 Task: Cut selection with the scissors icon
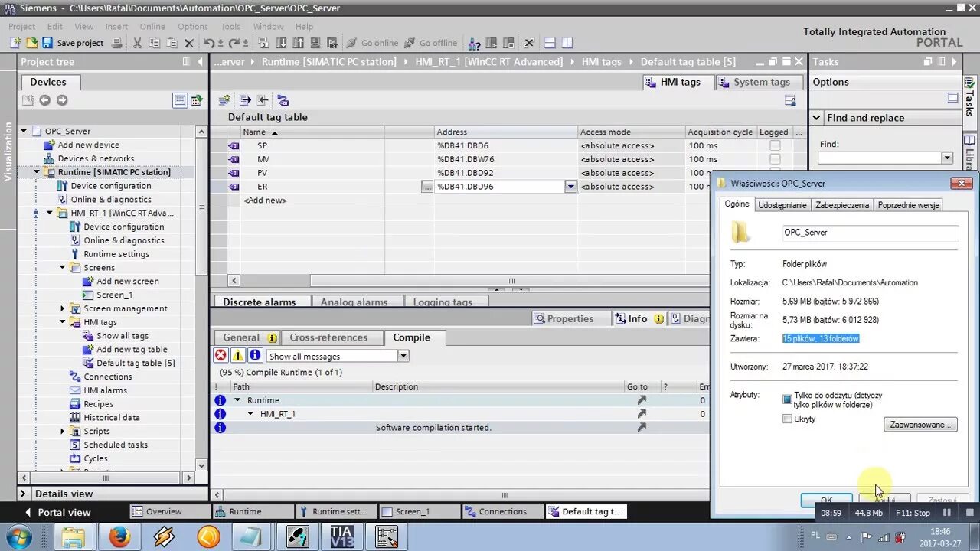coord(137,43)
